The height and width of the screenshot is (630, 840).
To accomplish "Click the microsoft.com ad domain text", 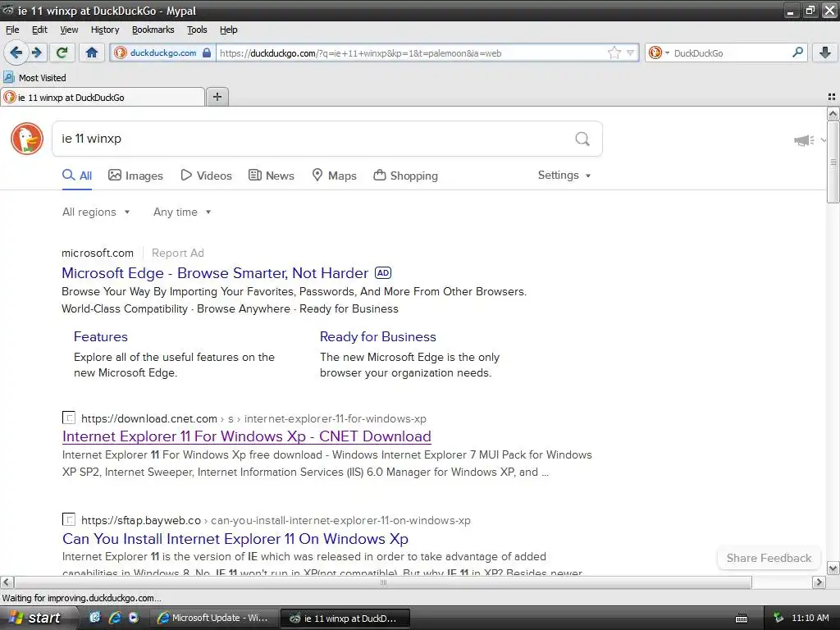I will point(98,253).
